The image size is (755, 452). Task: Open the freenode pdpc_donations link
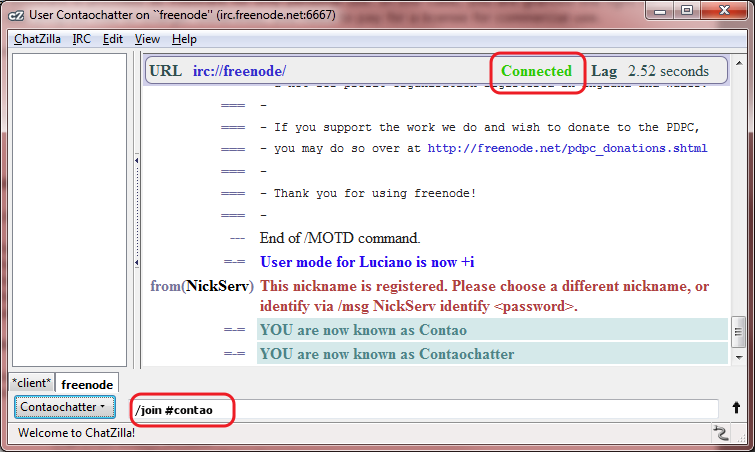567,148
